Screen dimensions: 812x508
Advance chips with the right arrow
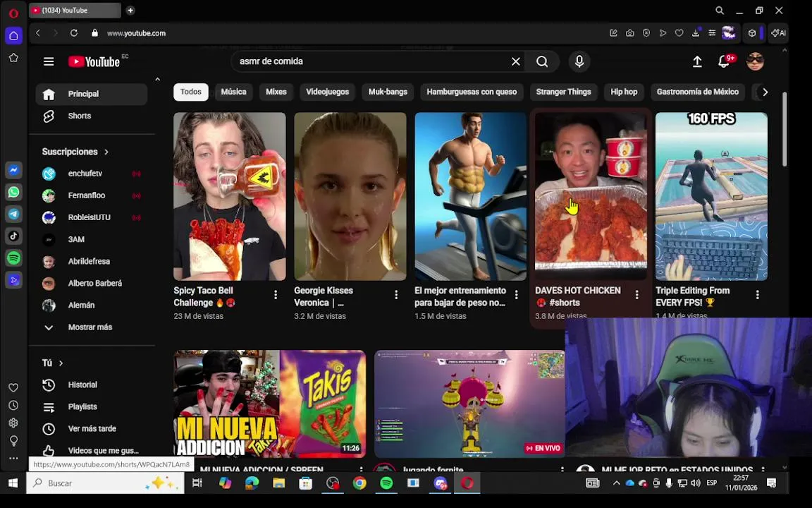[x=765, y=92]
